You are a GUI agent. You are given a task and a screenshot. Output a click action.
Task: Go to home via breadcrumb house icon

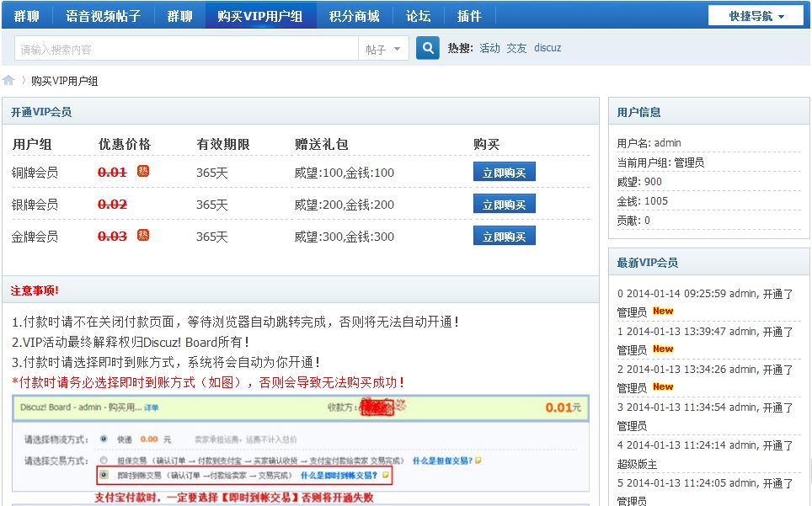[8, 80]
